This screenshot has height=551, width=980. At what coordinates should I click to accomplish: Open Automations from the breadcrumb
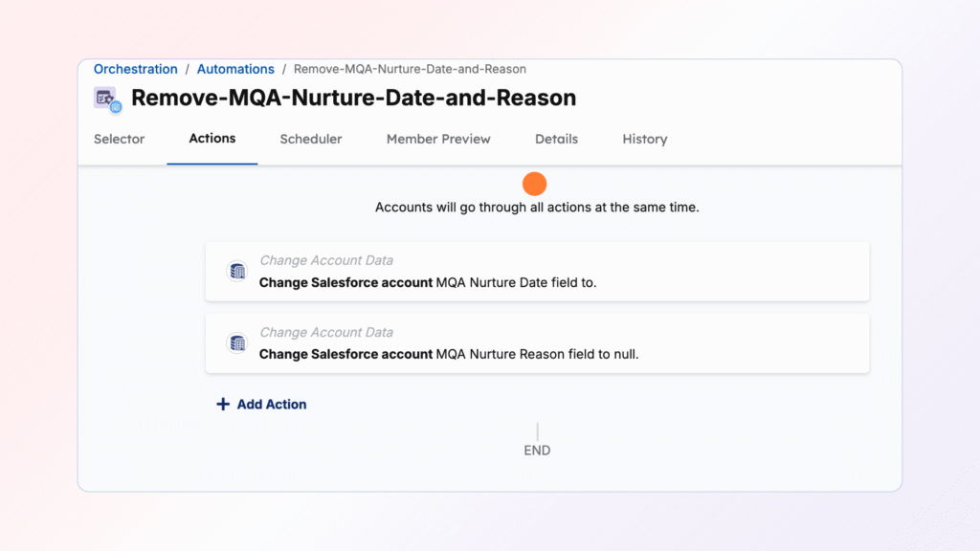coord(235,69)
